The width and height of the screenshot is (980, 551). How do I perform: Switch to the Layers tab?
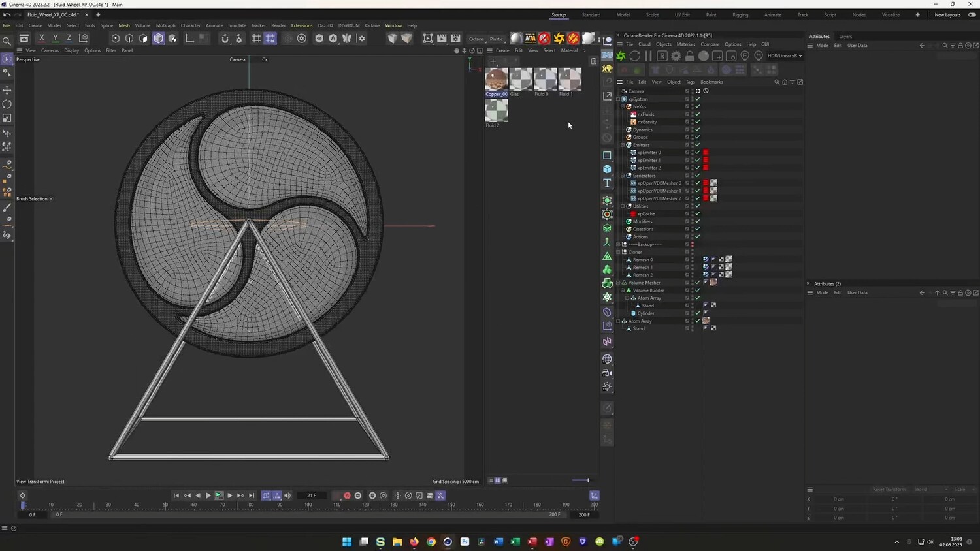[x=845, y=37]
